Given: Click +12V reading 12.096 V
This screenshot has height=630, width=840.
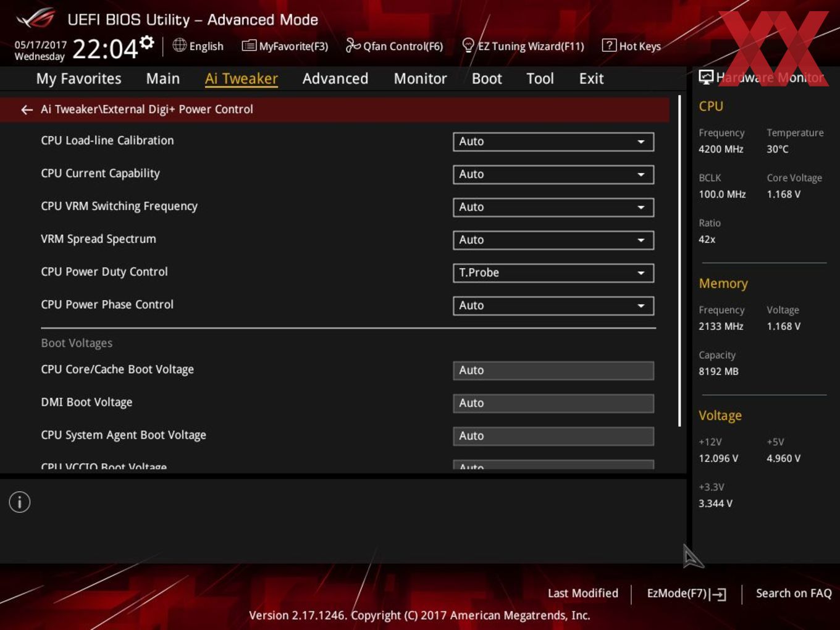Looking at the screenshot, I should (718, 458).
